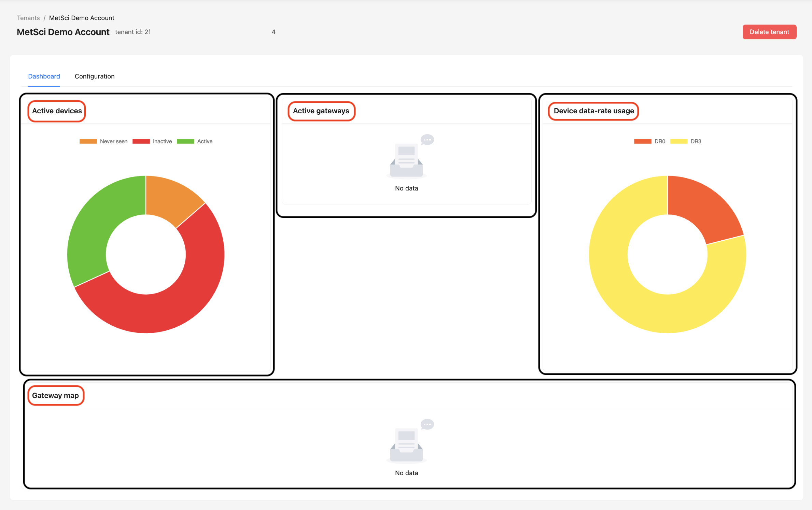Click the Dashboard tab

click(x=44, y=76)
